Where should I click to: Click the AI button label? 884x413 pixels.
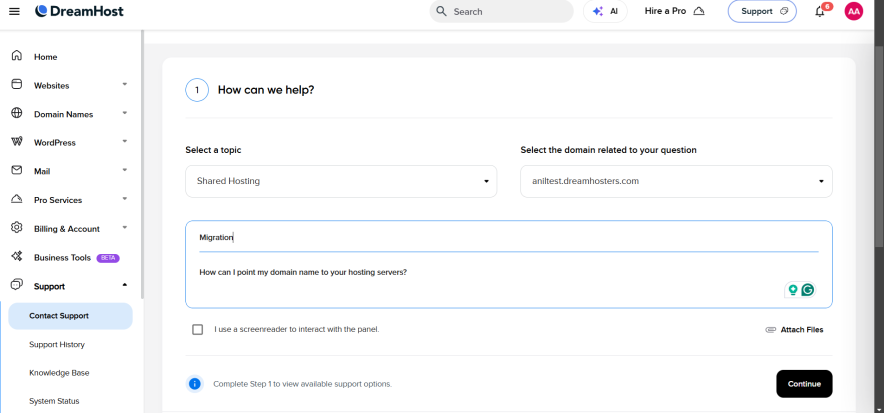click(x=613, y=11)
